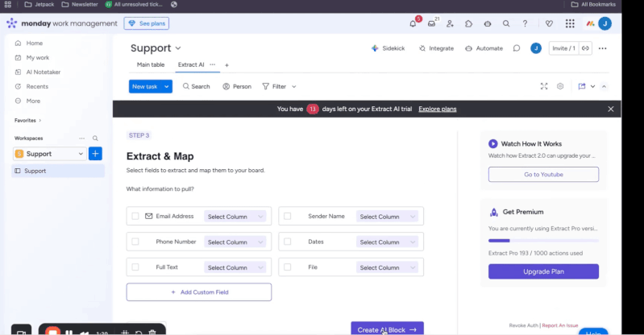
Task: Open the search everything magnifier in header
Action: pos(506,24)
